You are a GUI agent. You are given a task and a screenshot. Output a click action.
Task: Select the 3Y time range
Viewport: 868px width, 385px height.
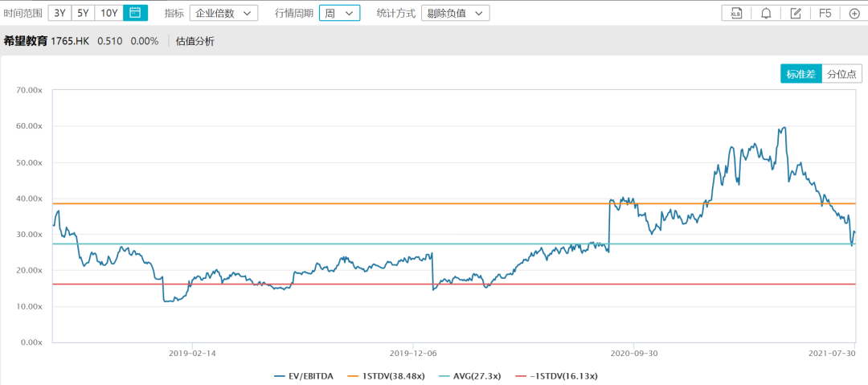click(59, 13)
